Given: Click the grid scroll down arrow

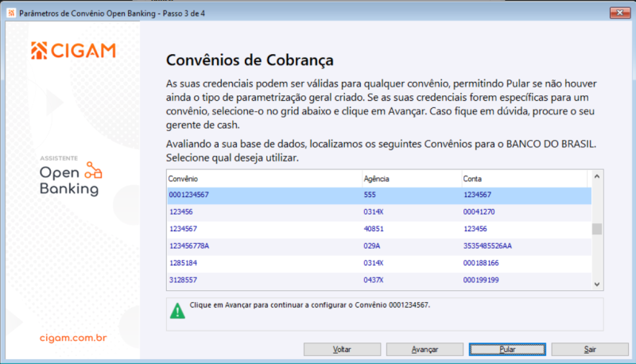Looking at the screenshot, I should coord(597,285).
